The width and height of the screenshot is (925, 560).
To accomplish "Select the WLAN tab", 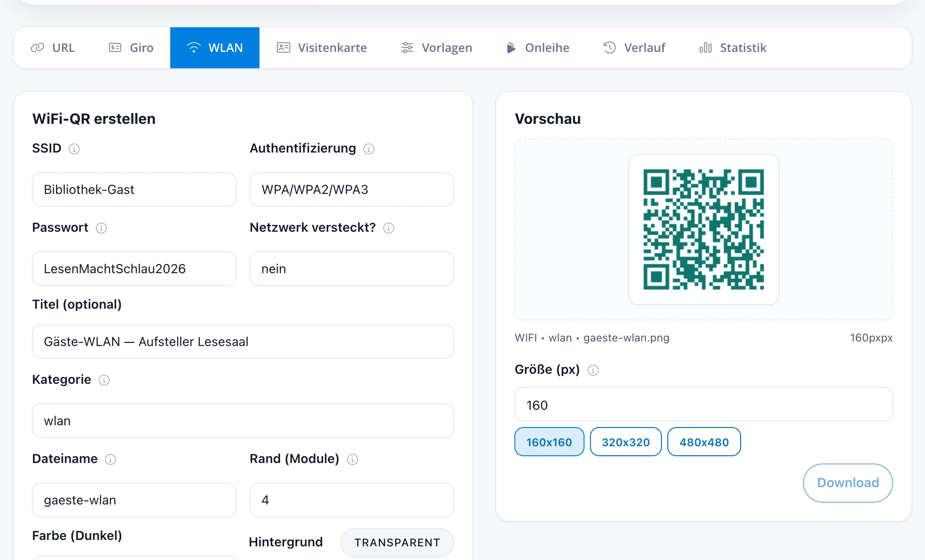I will (215, 48).
